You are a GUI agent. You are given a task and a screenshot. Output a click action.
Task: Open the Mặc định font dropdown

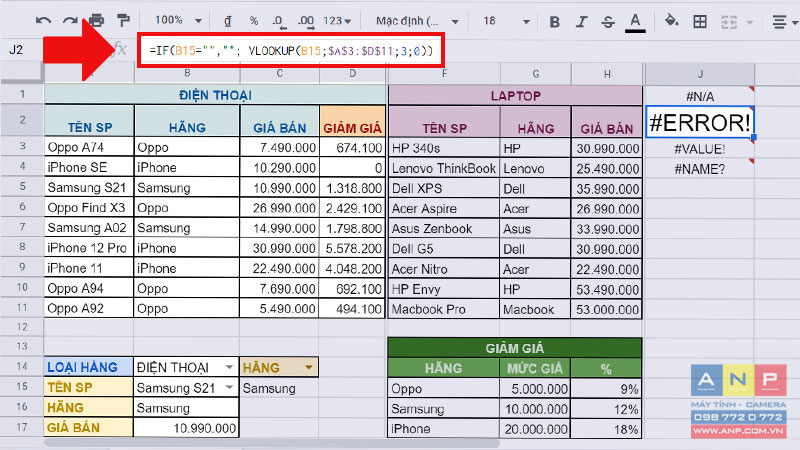(x=417, y=21)
